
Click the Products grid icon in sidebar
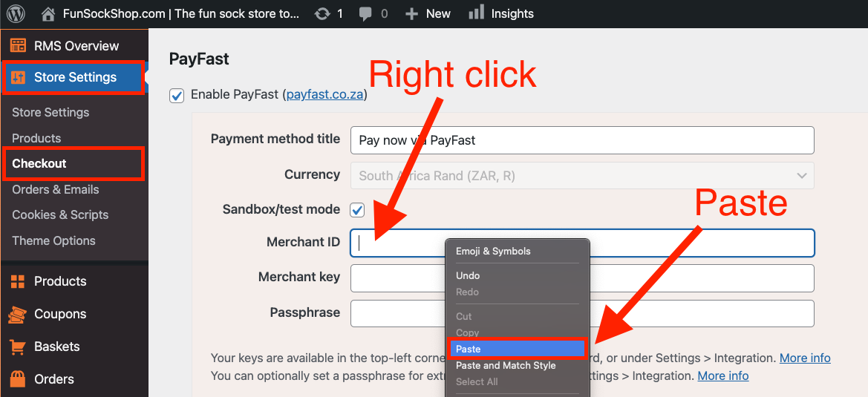(x=18, y=281)
